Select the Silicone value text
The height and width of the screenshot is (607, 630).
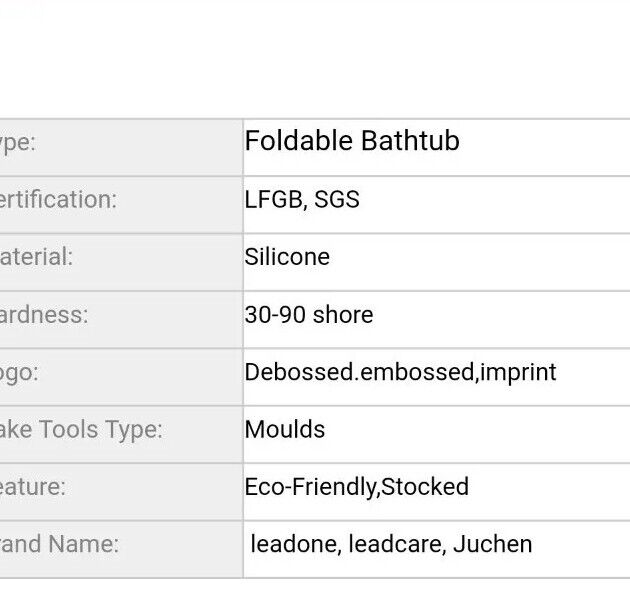click(x=287, y=257)
